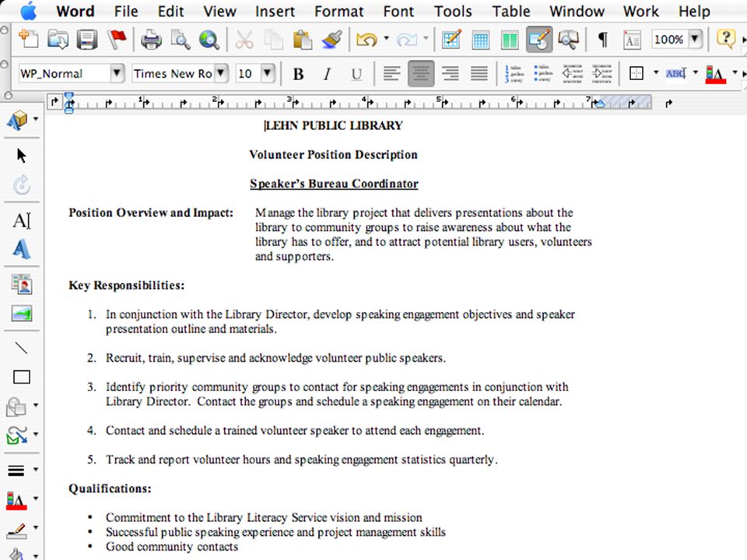This screenshot has height=560, width=747.
Task: Expand the Line Style dropdown in drawing toolbar
Action: coord(35,470)
